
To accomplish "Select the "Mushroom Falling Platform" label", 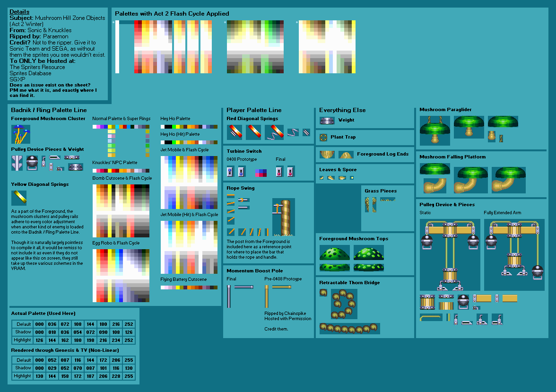I will [x=452, y=157].
